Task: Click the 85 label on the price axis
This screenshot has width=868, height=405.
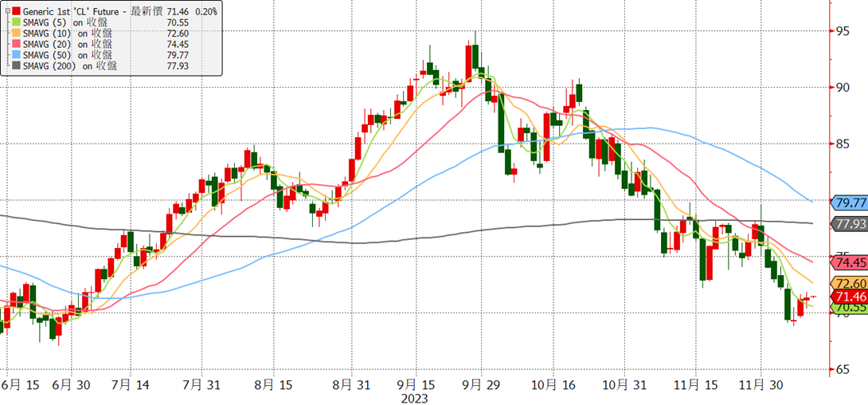Action: [x=843, y=144]
